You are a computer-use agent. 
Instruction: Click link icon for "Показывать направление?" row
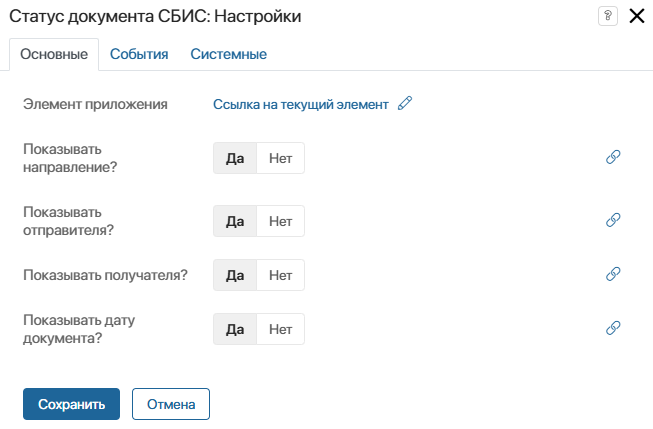[x=614, y=158]
